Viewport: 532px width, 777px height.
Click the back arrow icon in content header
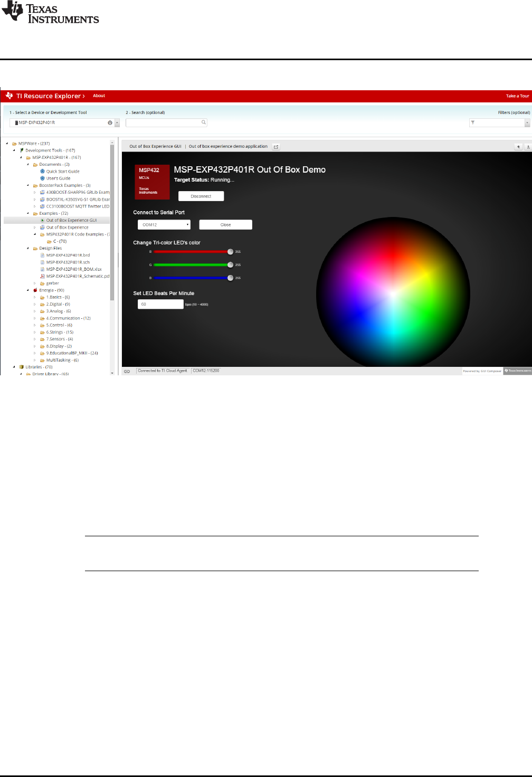pos(519,147)
